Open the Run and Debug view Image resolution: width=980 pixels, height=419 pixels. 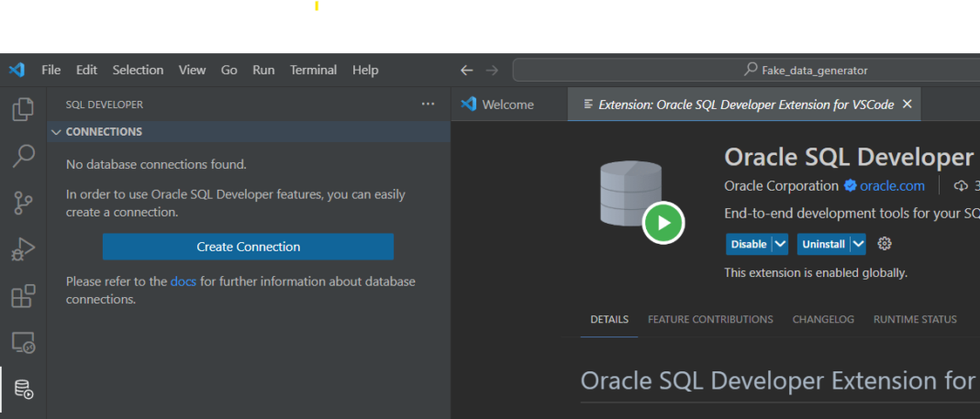click(x=23, y=249)
